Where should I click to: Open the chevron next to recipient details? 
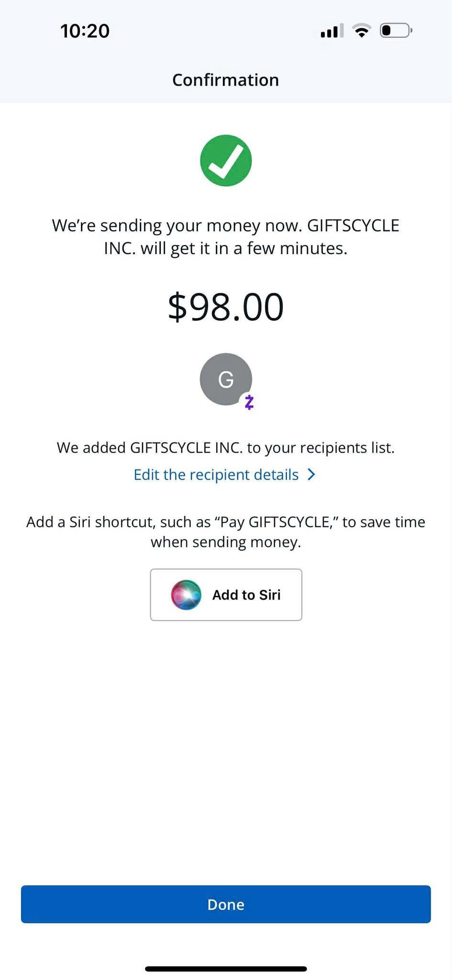pyautogui.click(x=311, y=474)
